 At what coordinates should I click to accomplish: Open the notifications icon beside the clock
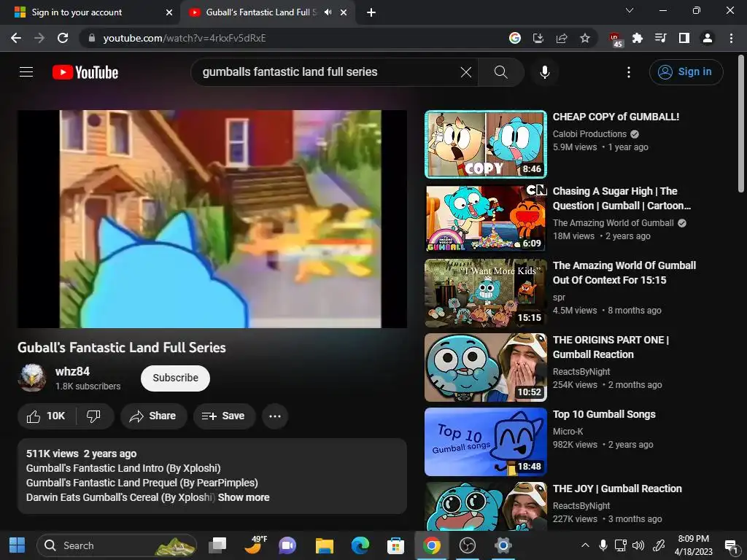tap(730, 545)
